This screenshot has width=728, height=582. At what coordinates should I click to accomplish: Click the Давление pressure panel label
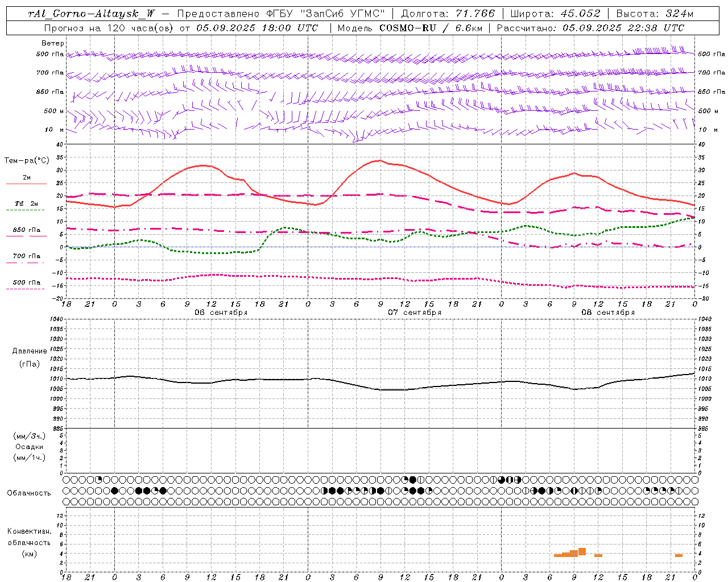pyautogui.click(x=30, y=351)
